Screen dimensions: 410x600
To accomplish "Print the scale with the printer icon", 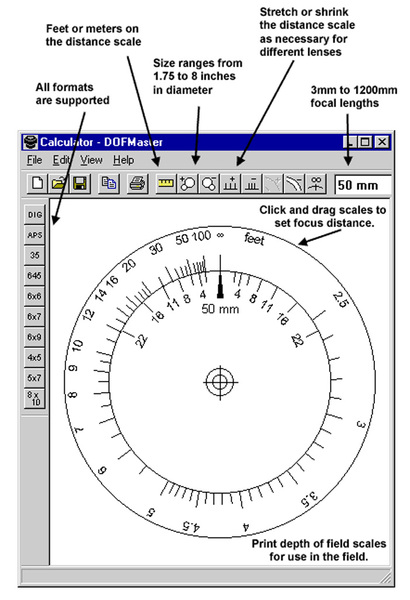I will [137, 183].
